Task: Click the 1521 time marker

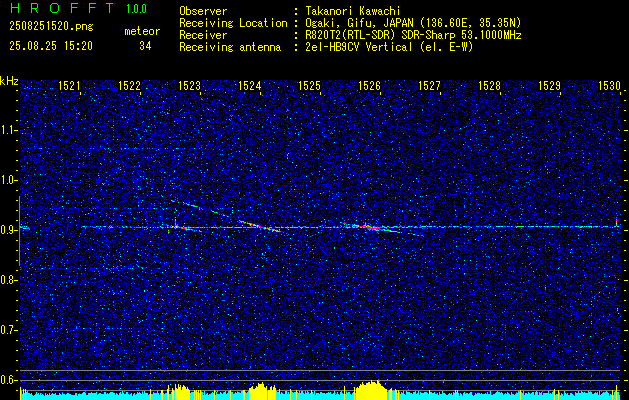Action: pyautogui.click(x=69, y=85)
